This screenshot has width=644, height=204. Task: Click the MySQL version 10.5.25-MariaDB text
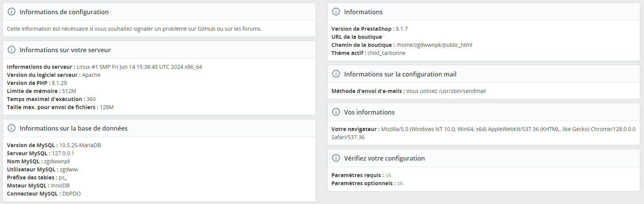(x=80, y=145)
